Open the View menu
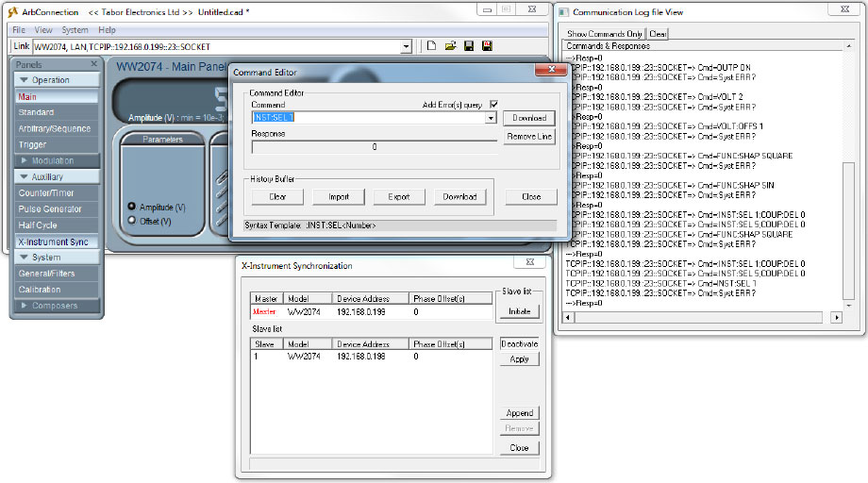The width and height of the screenshot is (868, 483). coord(43,30)
